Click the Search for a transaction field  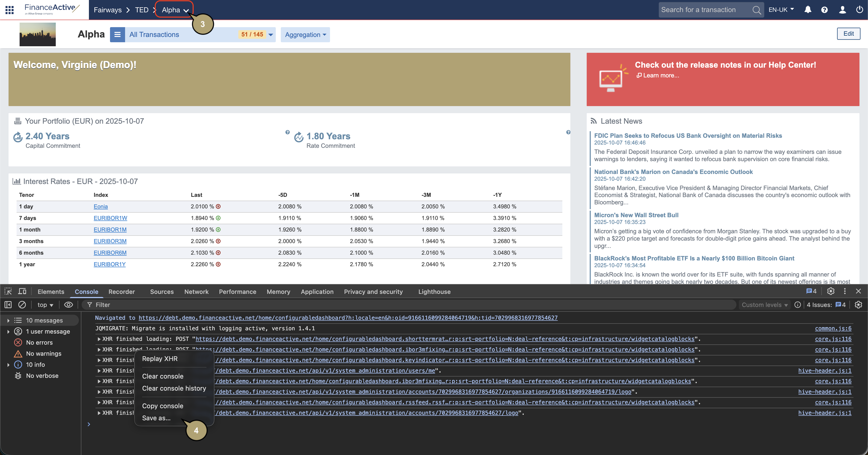coord(704,10)
